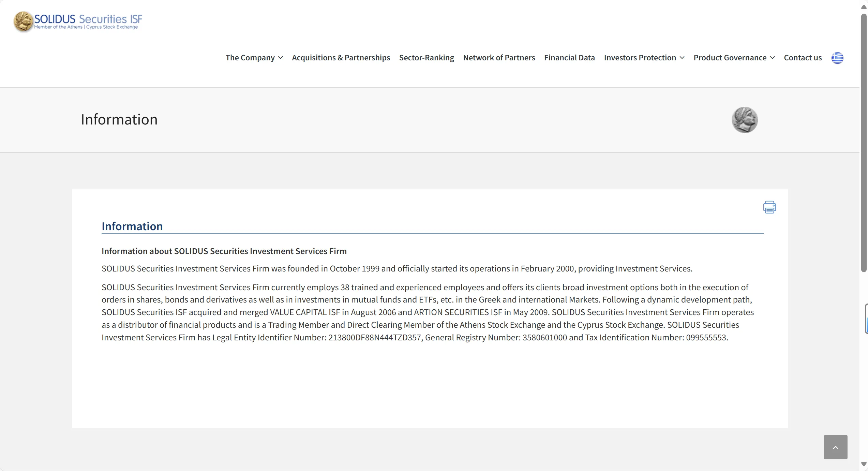
Task: Click 'Member of the Athens | Cyprus Stock Exchange' tagline
Action: coord(86,27)
